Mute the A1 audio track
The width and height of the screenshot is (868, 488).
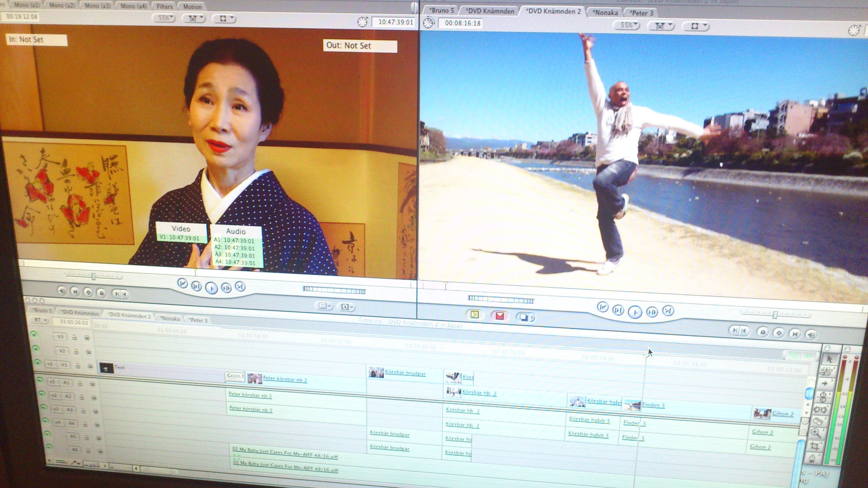[40, 381]
